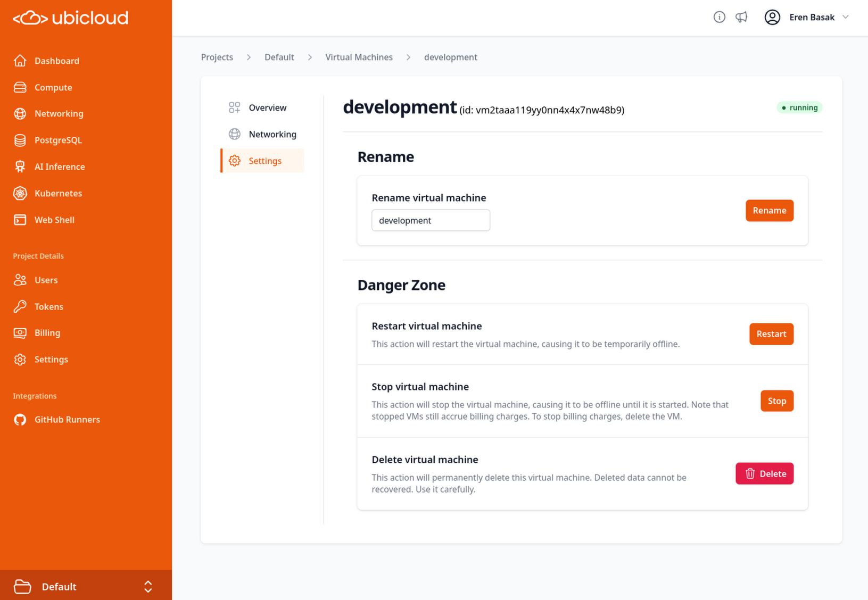Go to Virtual Machines breadcrumb link
868x600 pixels.
359,57
